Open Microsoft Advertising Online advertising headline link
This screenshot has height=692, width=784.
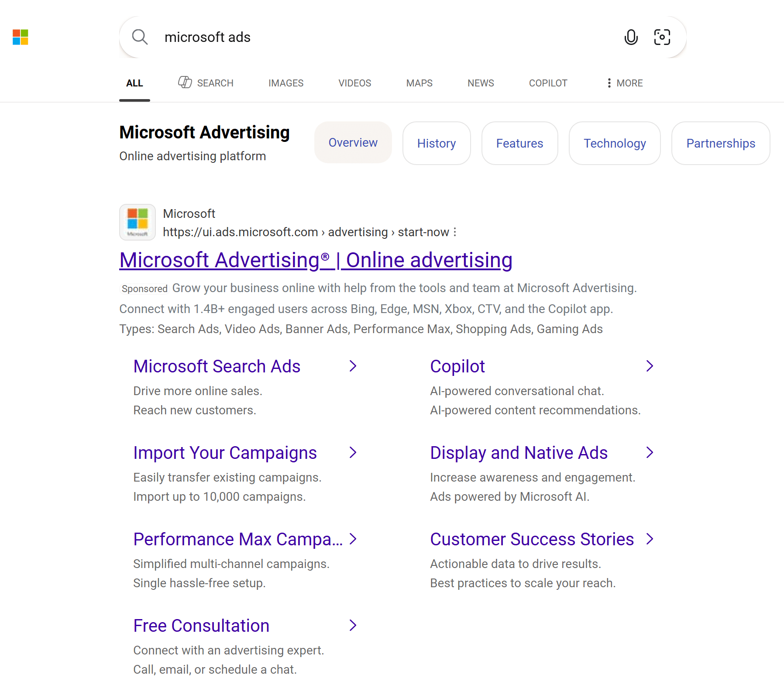(316, 260)
